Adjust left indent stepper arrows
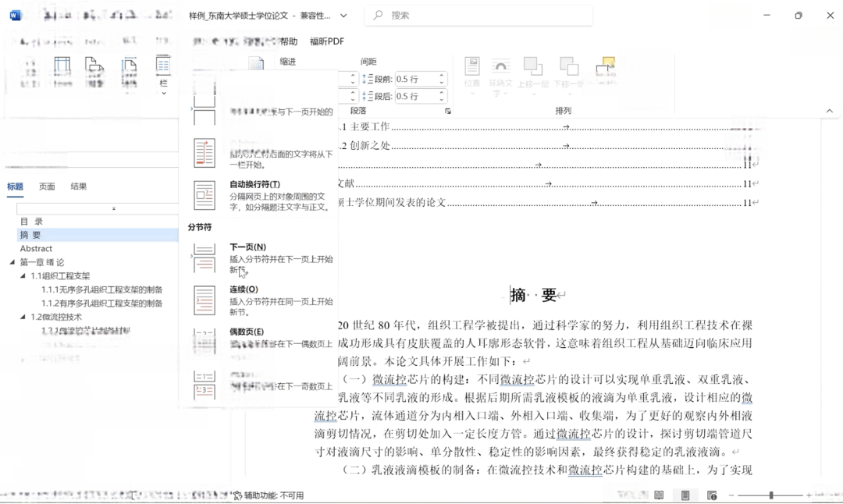 [x=353, y=79]
